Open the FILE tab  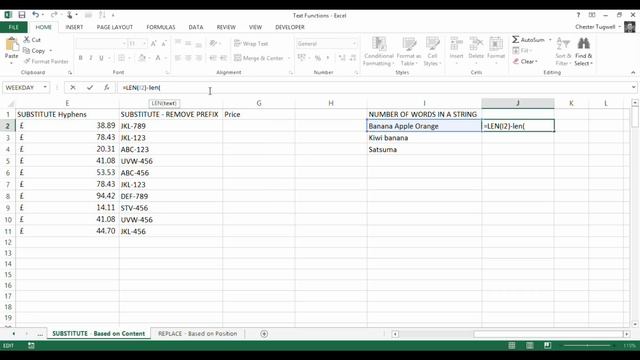pos(13,27)
